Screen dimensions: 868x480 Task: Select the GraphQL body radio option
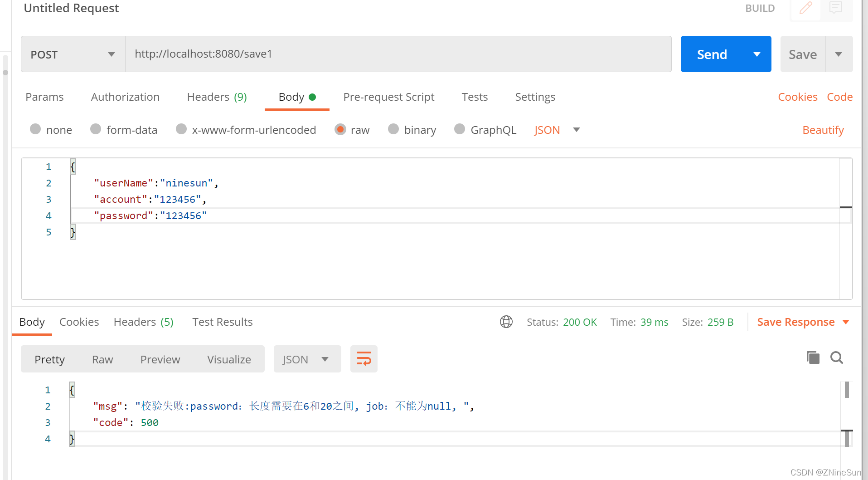click(x=460, y=129)
